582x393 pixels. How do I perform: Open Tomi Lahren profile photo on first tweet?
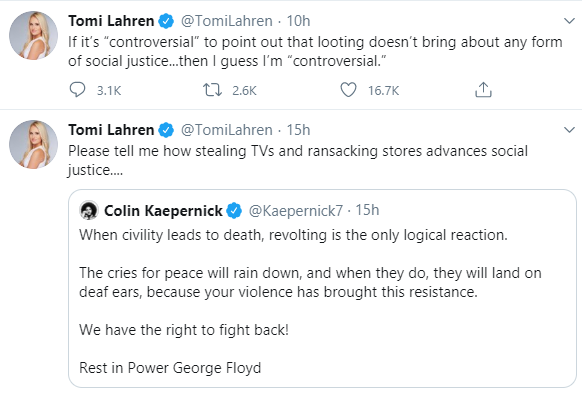click(33, 35)
